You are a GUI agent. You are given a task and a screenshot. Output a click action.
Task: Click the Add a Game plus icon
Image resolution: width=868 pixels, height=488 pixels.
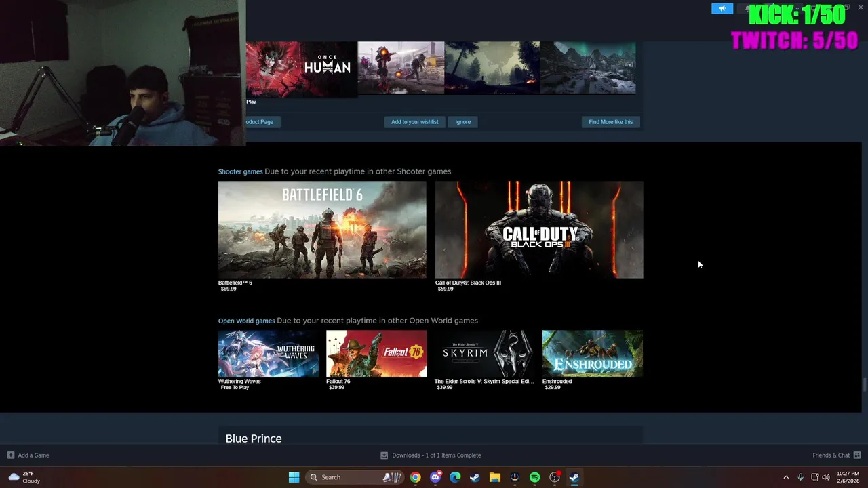[10, 455]
